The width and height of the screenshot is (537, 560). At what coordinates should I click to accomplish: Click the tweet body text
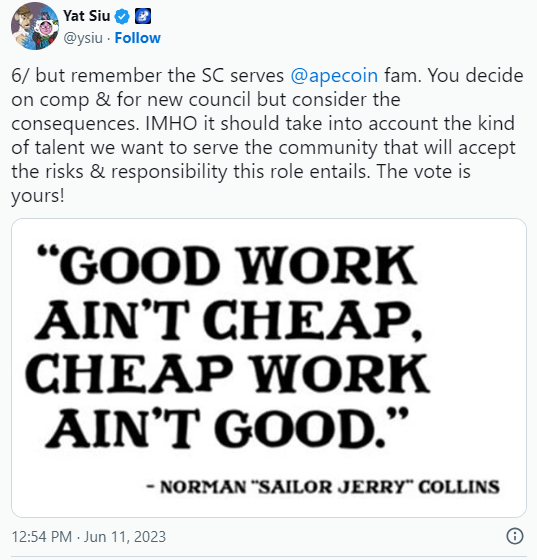(x=267, y=136)
